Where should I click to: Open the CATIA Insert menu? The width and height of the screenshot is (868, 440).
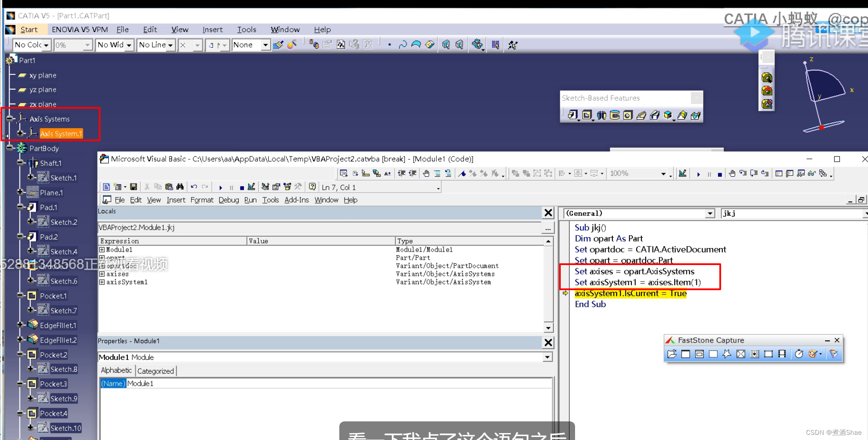tap(212, 29)
